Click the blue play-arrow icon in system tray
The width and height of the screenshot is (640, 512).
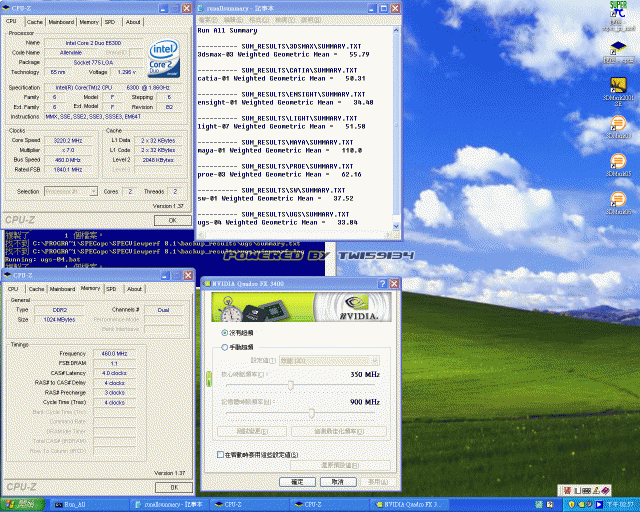599,505
